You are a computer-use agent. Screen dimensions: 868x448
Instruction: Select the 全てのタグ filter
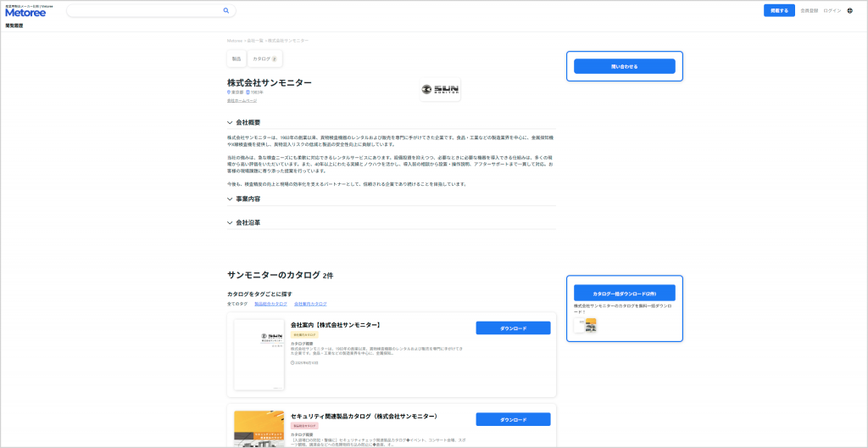coord(237,304)
